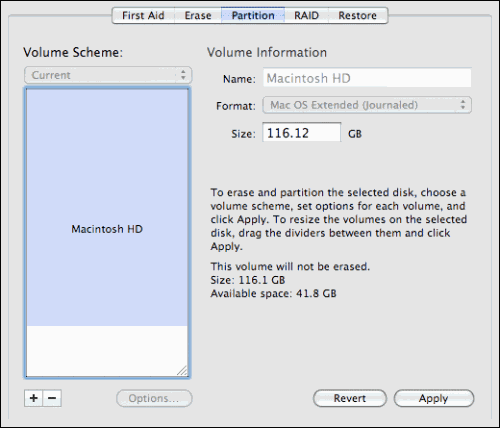This screenshot has width=500, height=428.
Task: Select the Macintosh HD partition block
Action: pos(107,207)
